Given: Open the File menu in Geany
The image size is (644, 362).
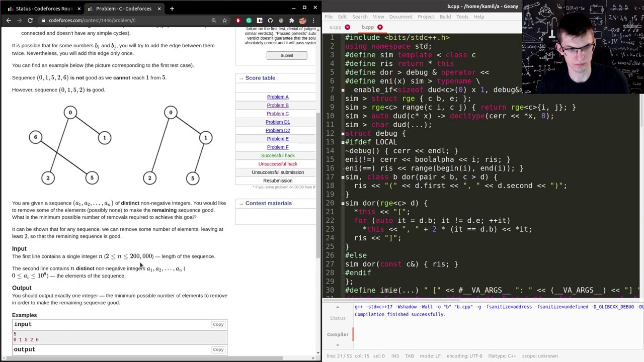Looking at the screenshot, I should pos(329,17).
